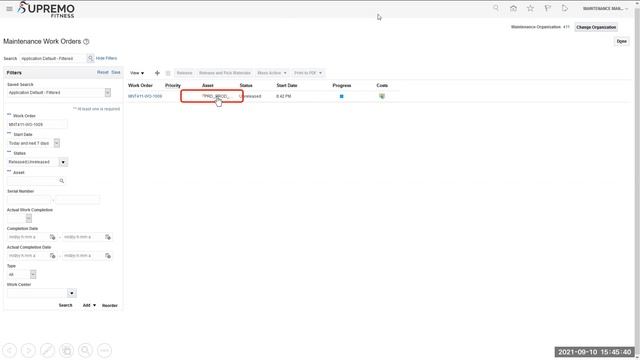Screen dimensions: 640x360
Task: Run search with magnifier beside search field
Action: (90, 58)
